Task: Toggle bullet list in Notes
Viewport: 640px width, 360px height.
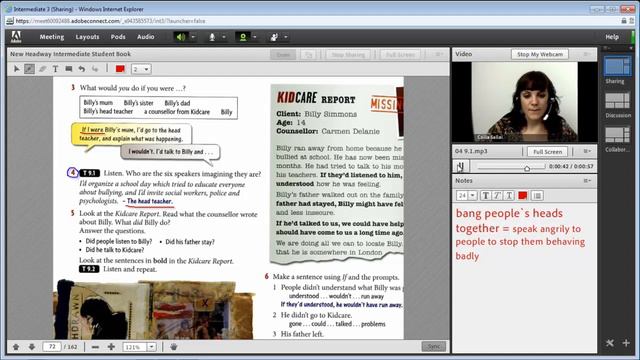Action: tap(537, 196)
